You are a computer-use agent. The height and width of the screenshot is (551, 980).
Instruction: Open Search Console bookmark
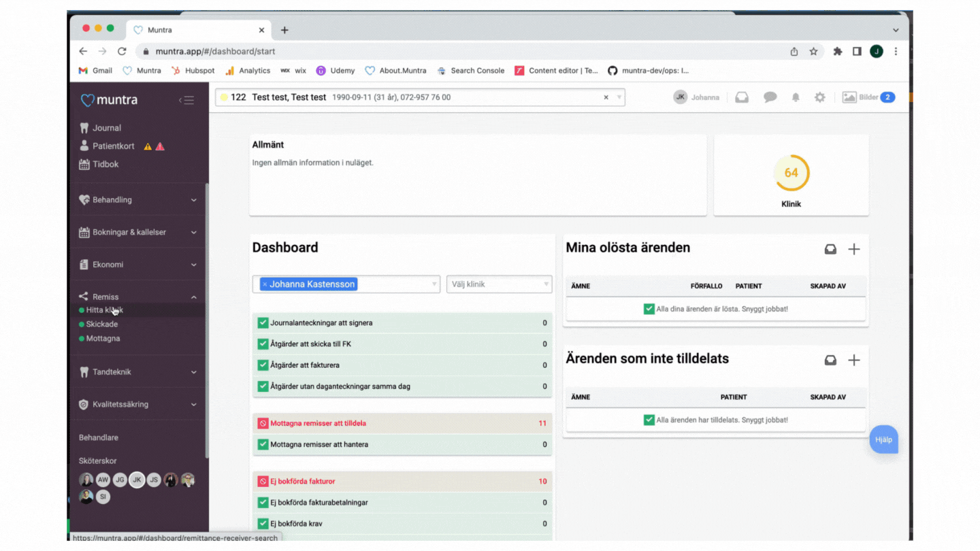point(470,70)
